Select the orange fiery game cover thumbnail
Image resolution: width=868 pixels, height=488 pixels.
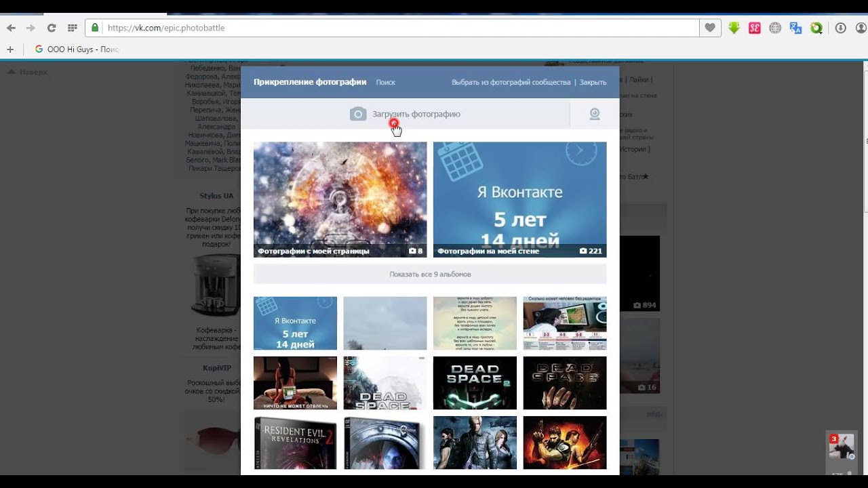(564, 443)
